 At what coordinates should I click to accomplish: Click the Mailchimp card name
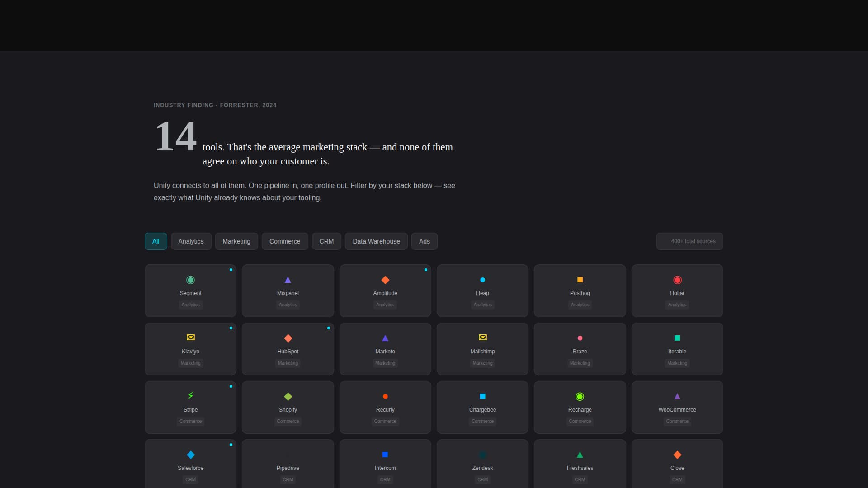coord(482,352)
